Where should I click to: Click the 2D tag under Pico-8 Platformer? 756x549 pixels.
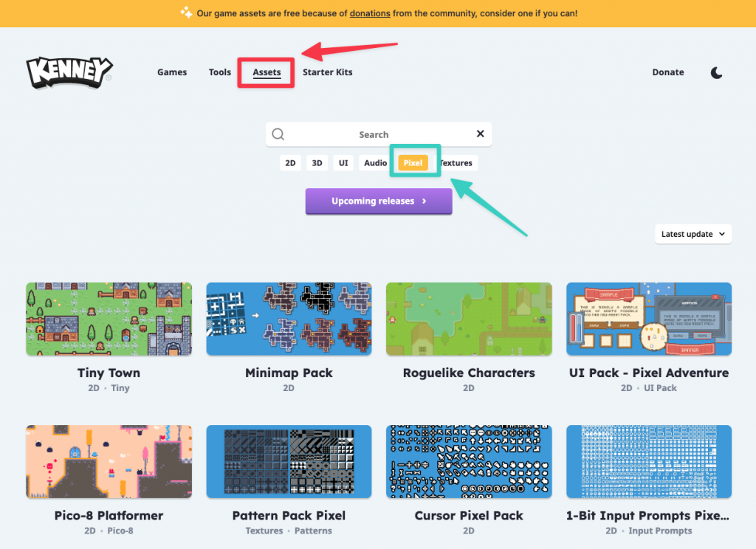click(x=90, y=531)
